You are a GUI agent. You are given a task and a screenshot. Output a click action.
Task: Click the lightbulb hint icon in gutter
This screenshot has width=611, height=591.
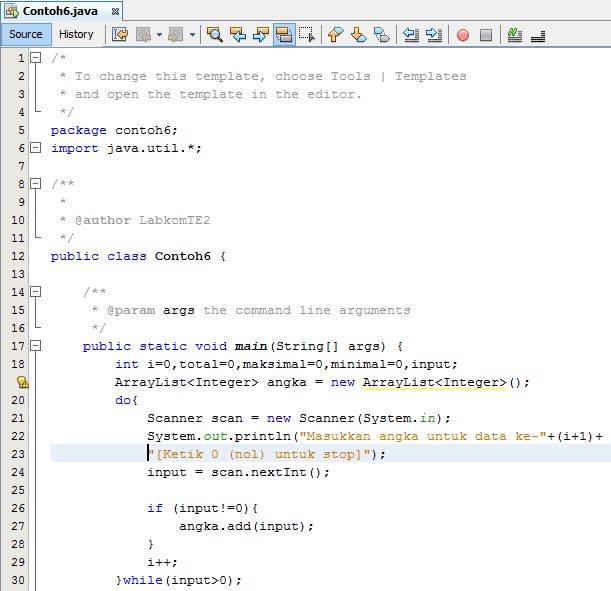click(x=23, y=382)
